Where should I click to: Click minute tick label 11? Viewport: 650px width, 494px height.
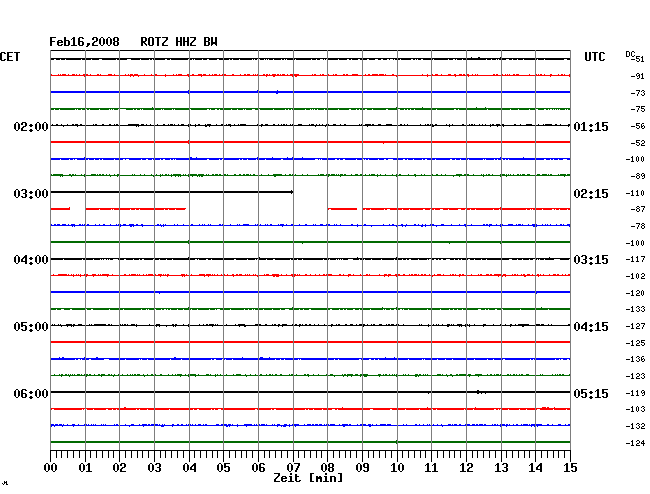coord(431,467)
